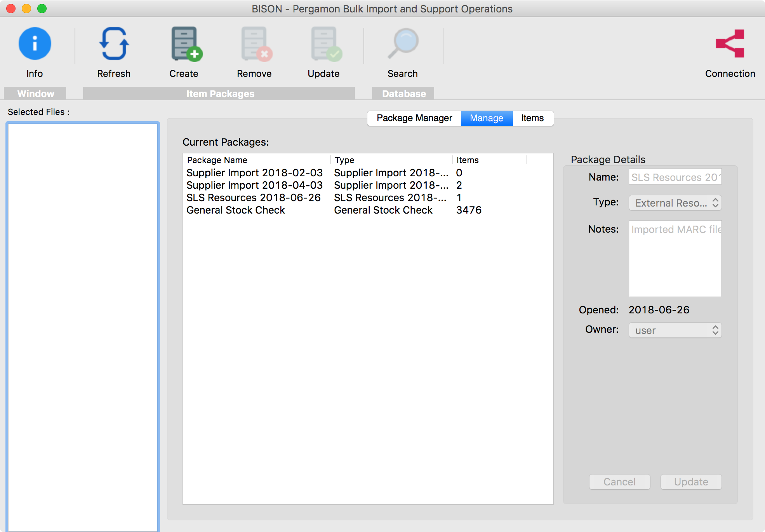Create a new item package
Image resolution: width=765 pixels, height=532 pixels.
186,44
